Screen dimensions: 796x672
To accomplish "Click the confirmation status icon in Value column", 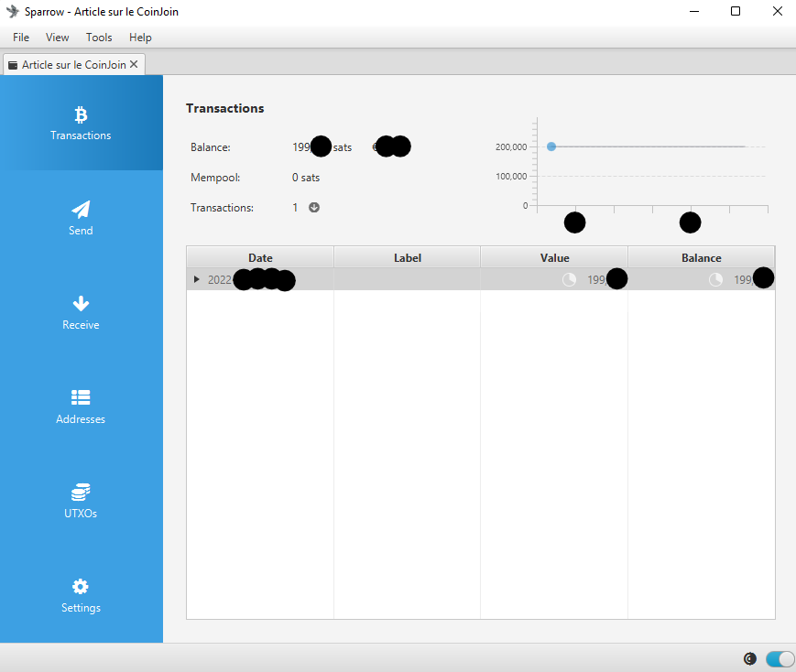I will coord(569,280).
